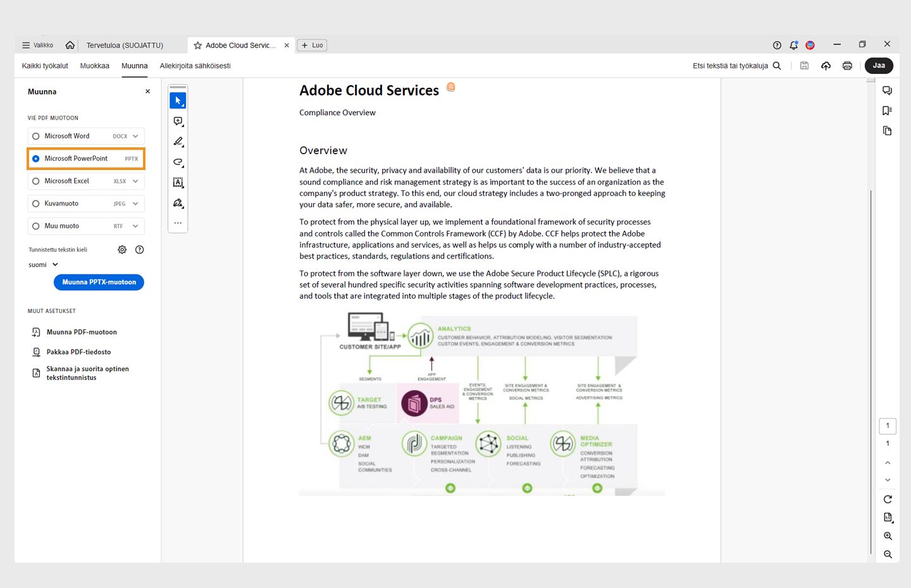Open the Tervetuloa tab
Image resolution: width=911 pixels, height=588 pixels.
(x=124, y=45)
